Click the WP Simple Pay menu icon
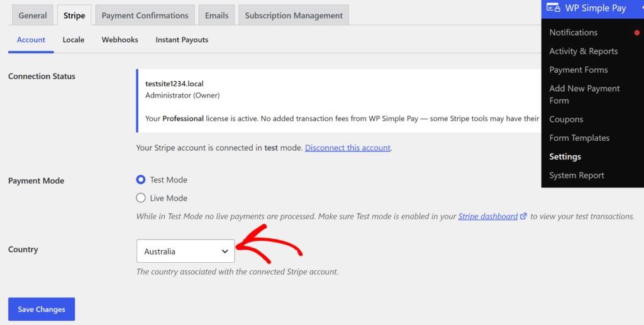 coord(553,8)
